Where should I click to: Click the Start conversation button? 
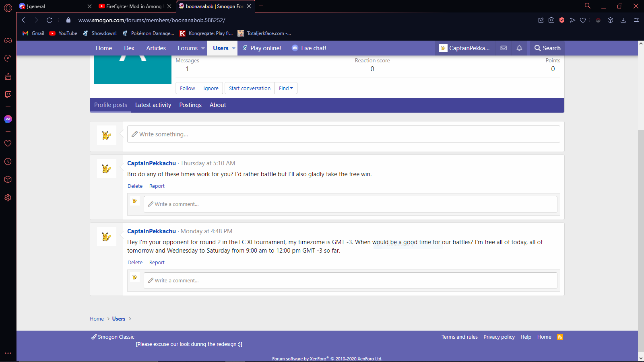(250, 88)
